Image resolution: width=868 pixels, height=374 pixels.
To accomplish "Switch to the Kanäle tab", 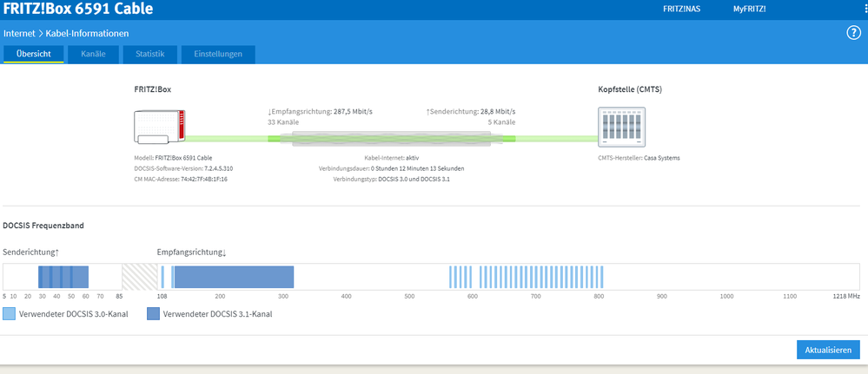I will click(x=93, y=54).
